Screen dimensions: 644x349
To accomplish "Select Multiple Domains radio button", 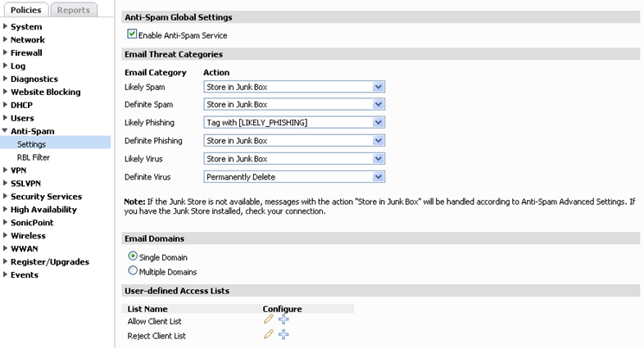I will click(133, 270).
